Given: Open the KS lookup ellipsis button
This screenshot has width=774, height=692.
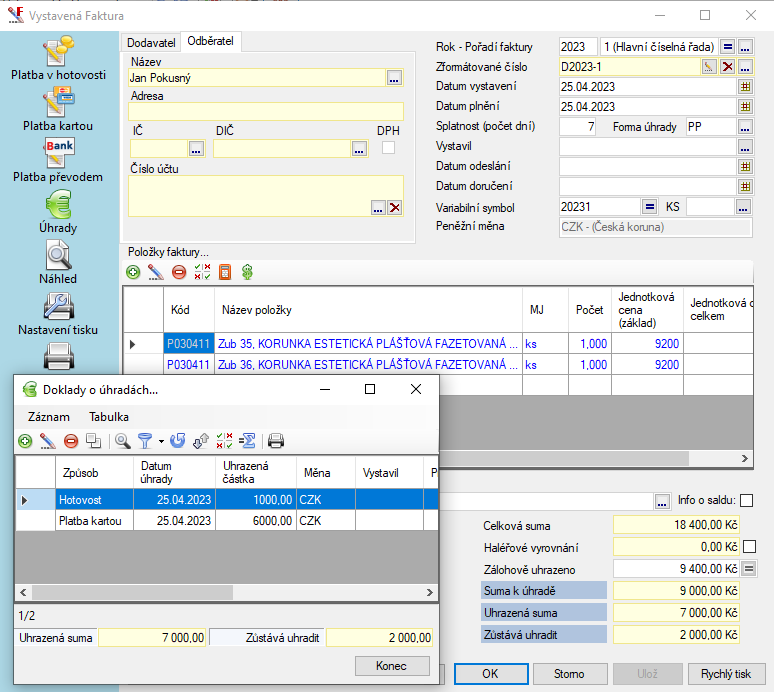Looking at the screenshot, I should pos(743,207).
